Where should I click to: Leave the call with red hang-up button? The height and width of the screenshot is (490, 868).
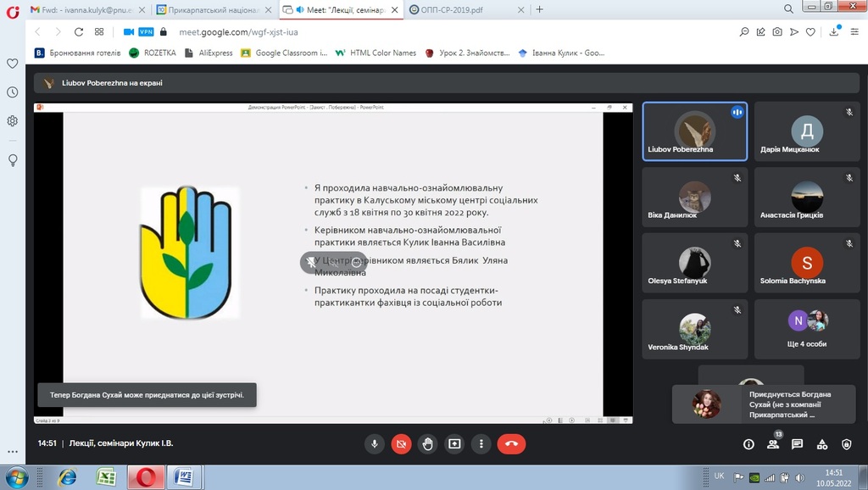coord(511,443)
